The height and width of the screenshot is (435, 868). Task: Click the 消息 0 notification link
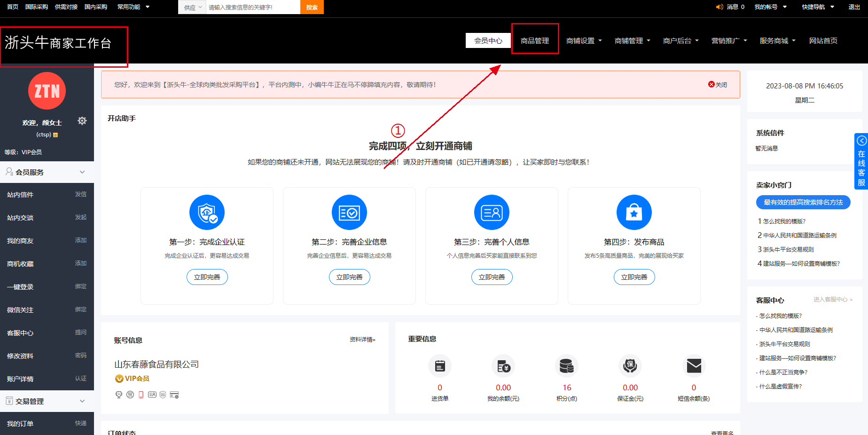735,7
